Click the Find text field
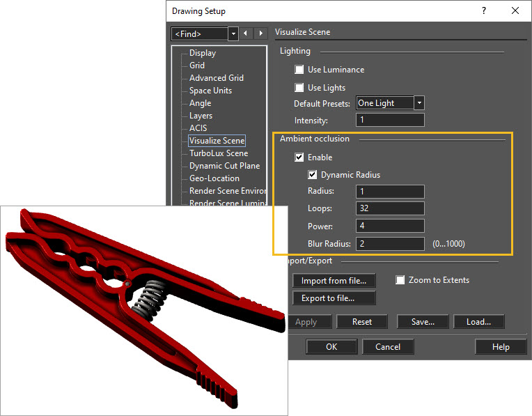532x416 pixels. coord(200,33)
